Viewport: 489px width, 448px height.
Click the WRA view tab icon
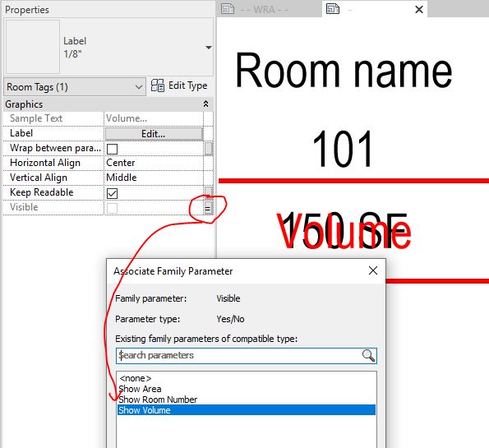coord(228,9)
